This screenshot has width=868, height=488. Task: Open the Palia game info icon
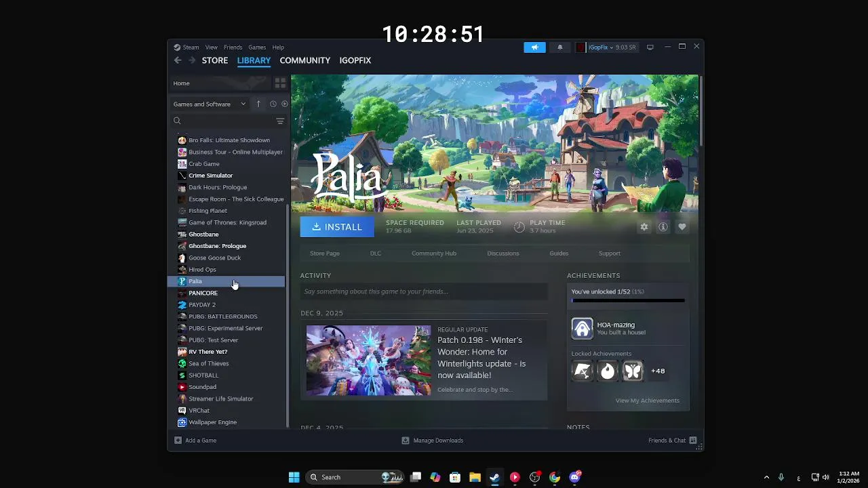(x=663, y=227)
